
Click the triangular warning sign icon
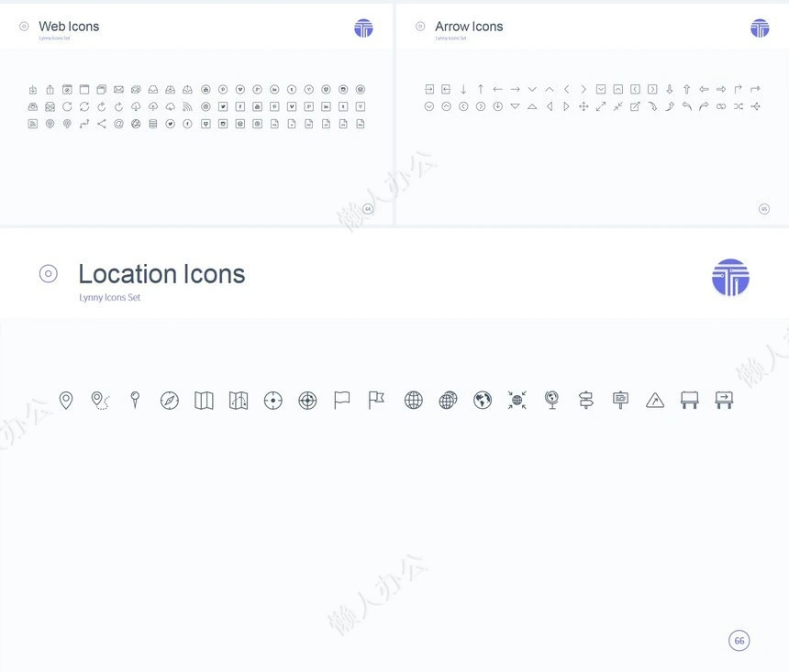pyautogui.click(x=655, y=401)
